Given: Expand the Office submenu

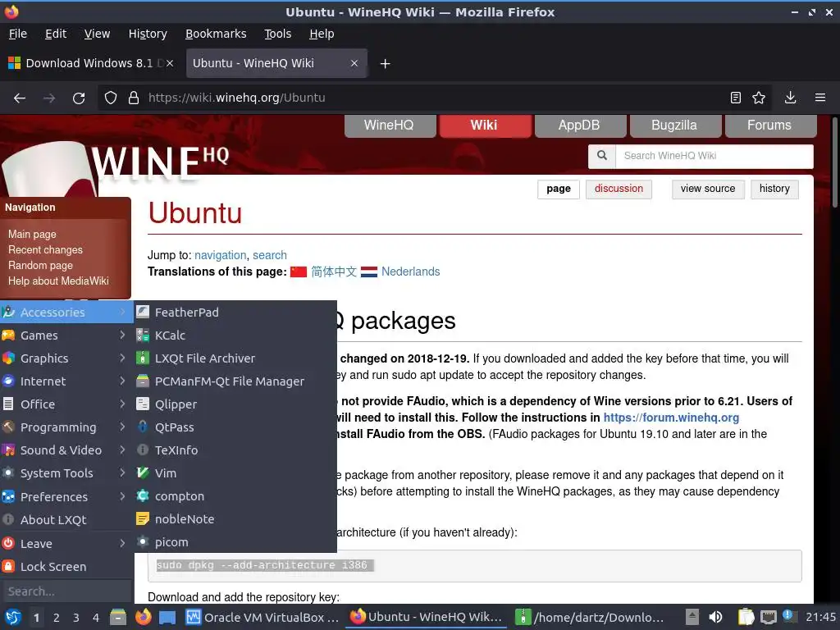Looking at the screenshot, I should (x=66, y=404).
